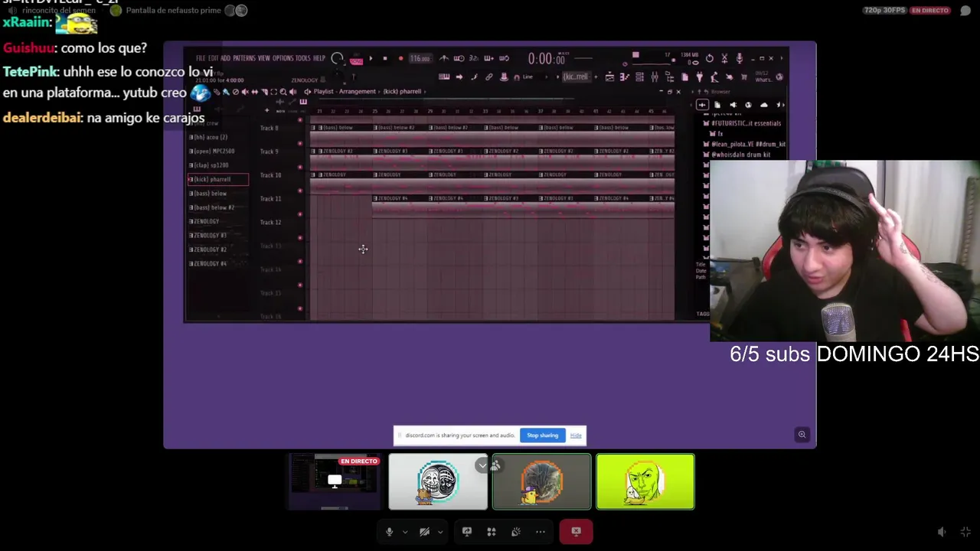Open the OPTIONS menu
The height and width of the screenshot is (551, 980).
283,58
